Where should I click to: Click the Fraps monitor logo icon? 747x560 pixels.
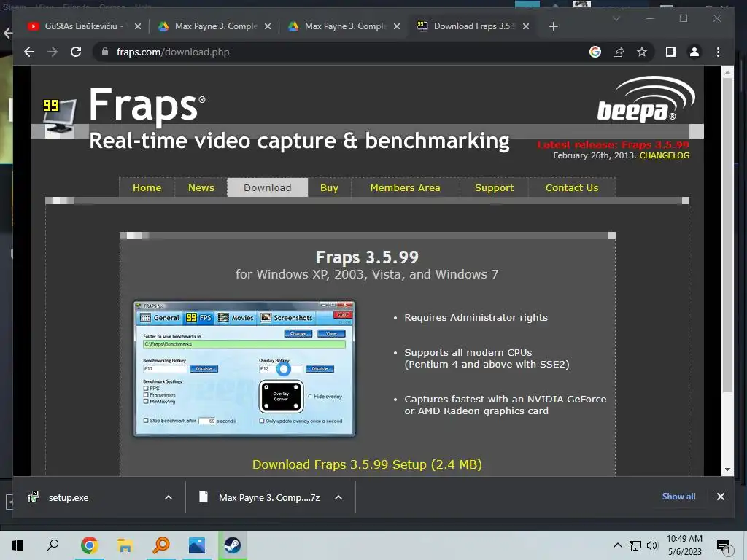(x=59, y=117)
